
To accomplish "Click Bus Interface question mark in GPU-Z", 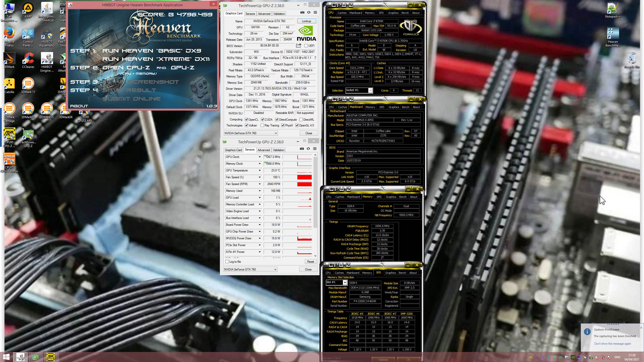I will tap(315, 58).
